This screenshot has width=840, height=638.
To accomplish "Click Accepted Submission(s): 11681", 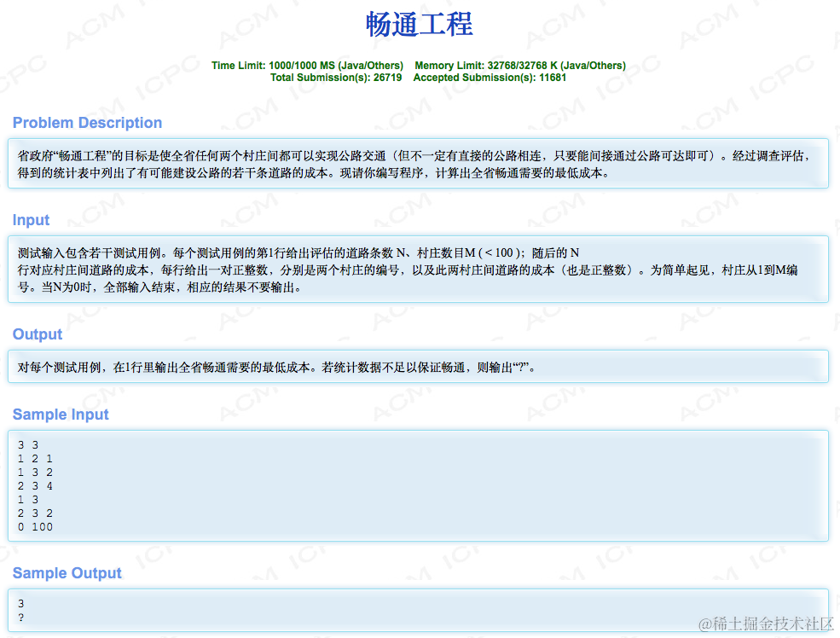I will coord(490,77).
